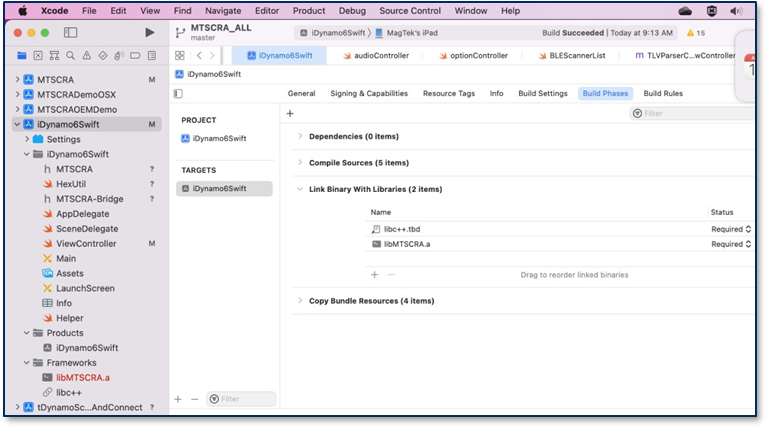Open the Source Control navigator icon

coord(38,56)
